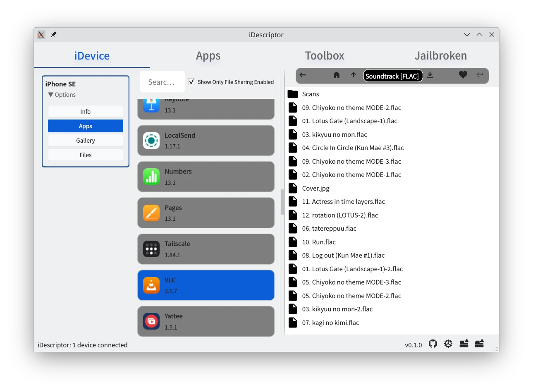The image size is (533, 392).
Task: Click the app list vertical scrollbar
Action: (282, 202)
